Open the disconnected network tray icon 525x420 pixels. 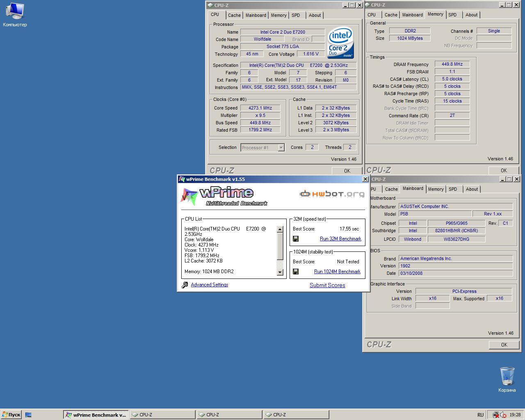point(496,415)
